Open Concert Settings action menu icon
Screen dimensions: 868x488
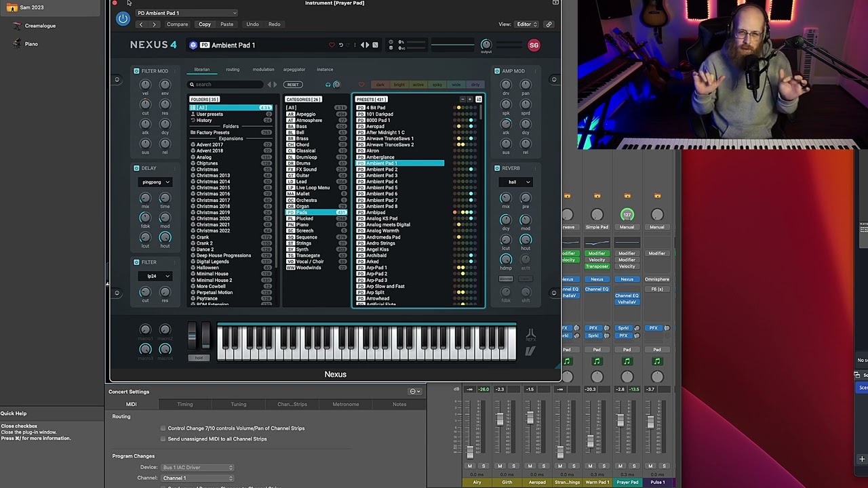414,392
